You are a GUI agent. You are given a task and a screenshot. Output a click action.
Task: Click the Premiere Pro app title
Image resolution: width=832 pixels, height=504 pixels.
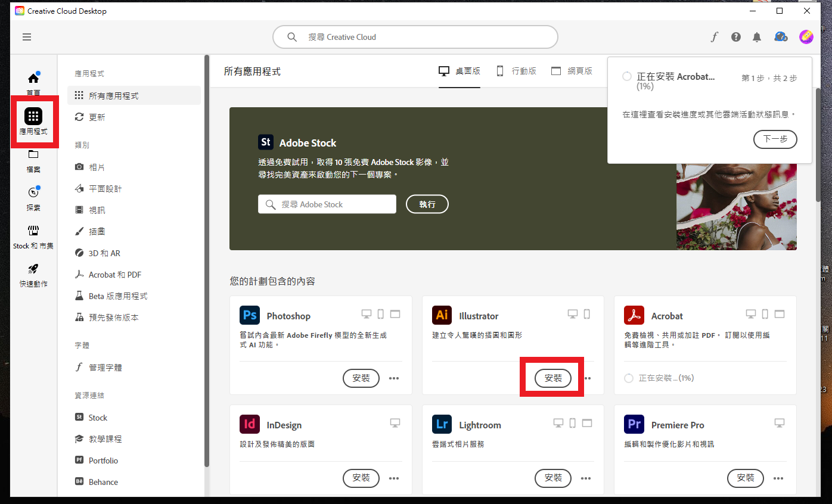point(678,425)
